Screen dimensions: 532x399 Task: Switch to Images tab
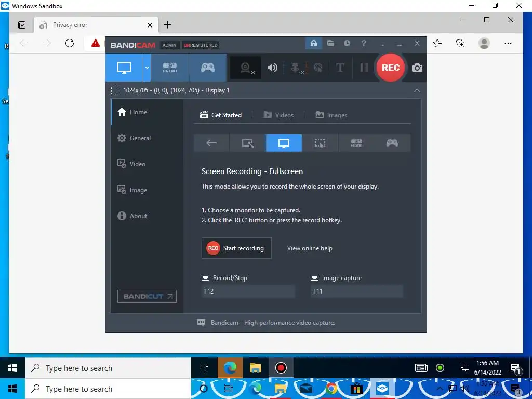click(x=331, y=115)
